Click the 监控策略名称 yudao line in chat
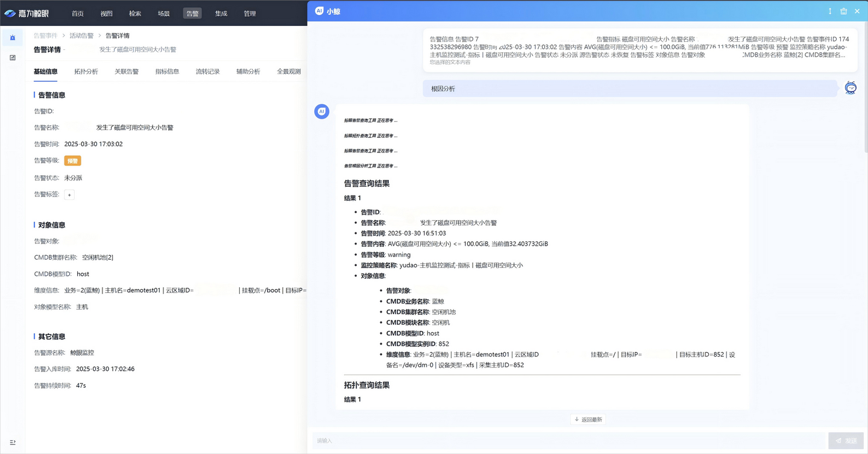This screenshot has width=868, height=454. point(442,266)
